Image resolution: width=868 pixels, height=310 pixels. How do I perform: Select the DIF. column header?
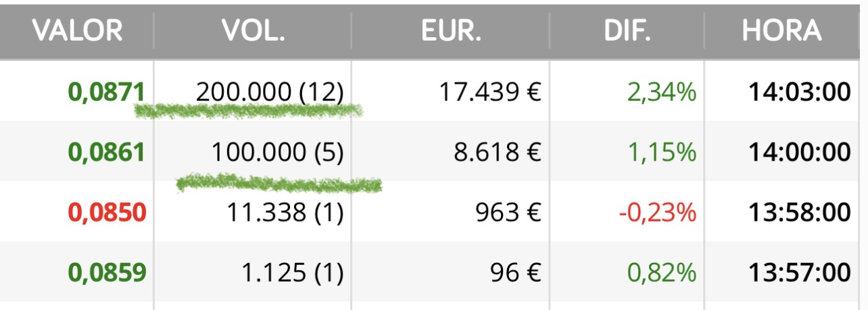(627, 31)
